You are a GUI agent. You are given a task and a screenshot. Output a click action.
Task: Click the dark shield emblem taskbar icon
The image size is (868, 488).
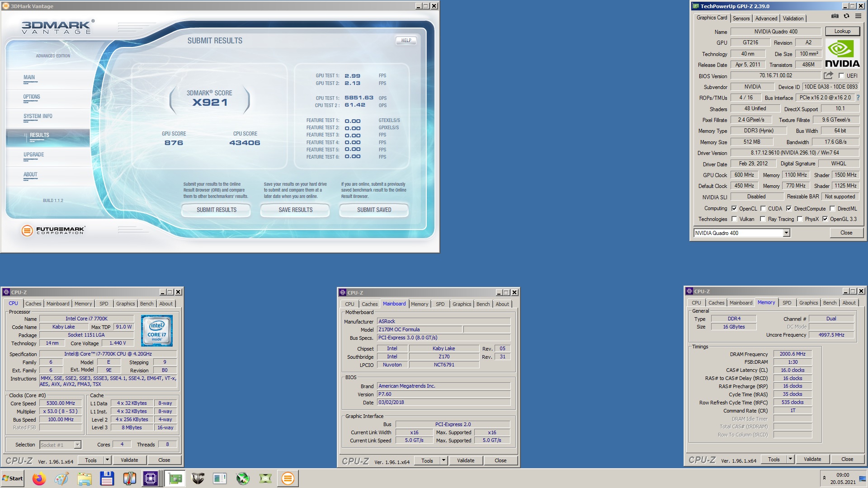pos(198,479)
